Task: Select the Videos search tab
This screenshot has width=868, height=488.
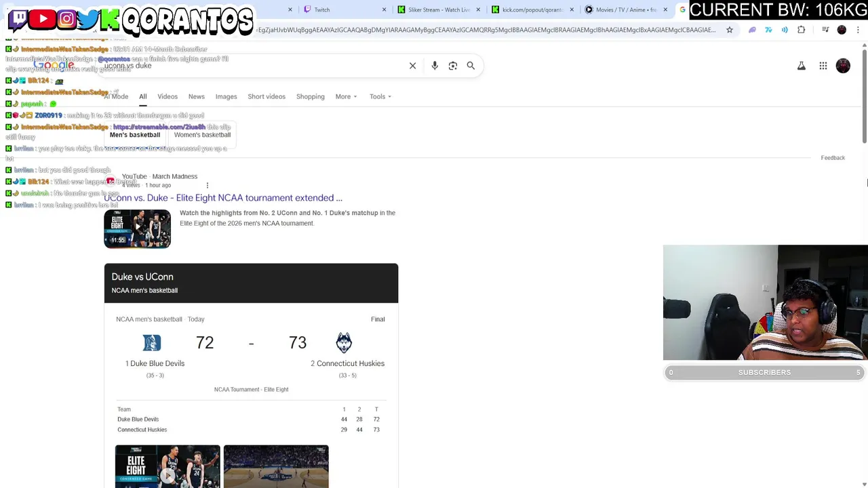Action: pyautogui.click(x=167, y=96)
